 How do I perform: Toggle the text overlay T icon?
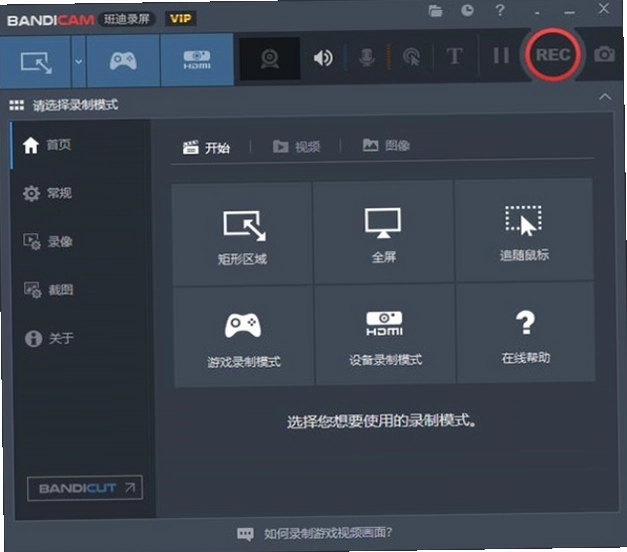454,56
